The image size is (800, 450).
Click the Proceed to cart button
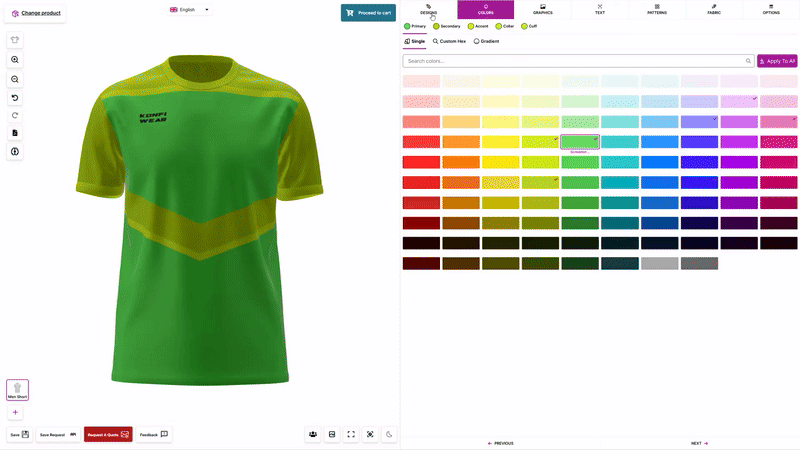tap(368, 12)
